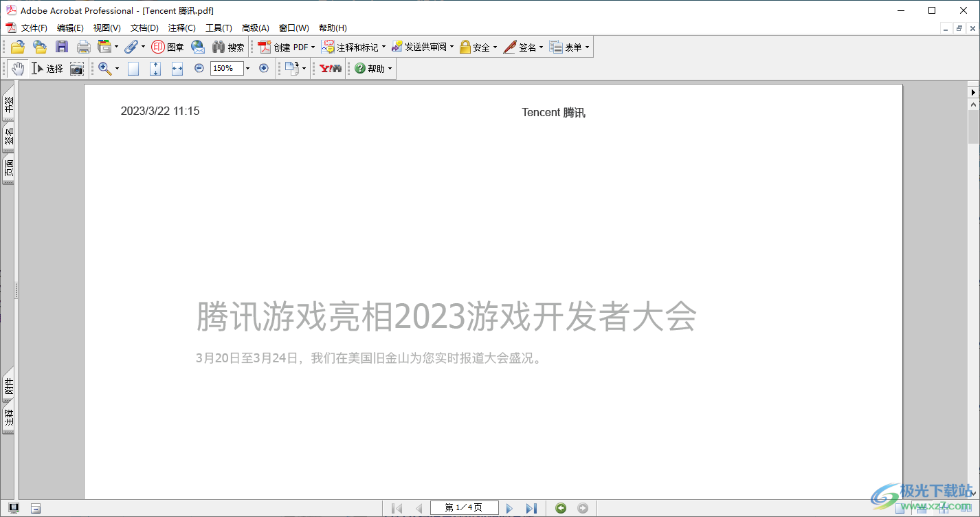Open the 页面 pages side tab
The width and height of the screenshot is (980, 517).
click(x=8, y=169)
